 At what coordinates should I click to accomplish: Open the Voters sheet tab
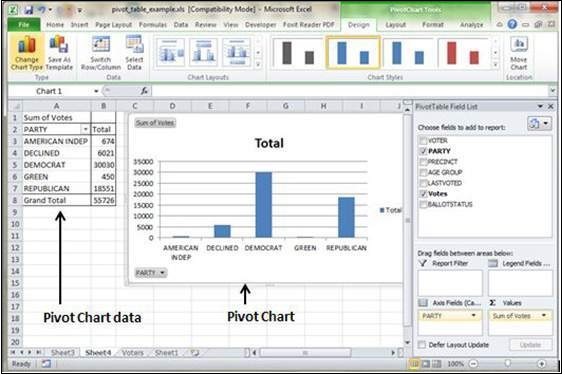(x=133, y=352)
